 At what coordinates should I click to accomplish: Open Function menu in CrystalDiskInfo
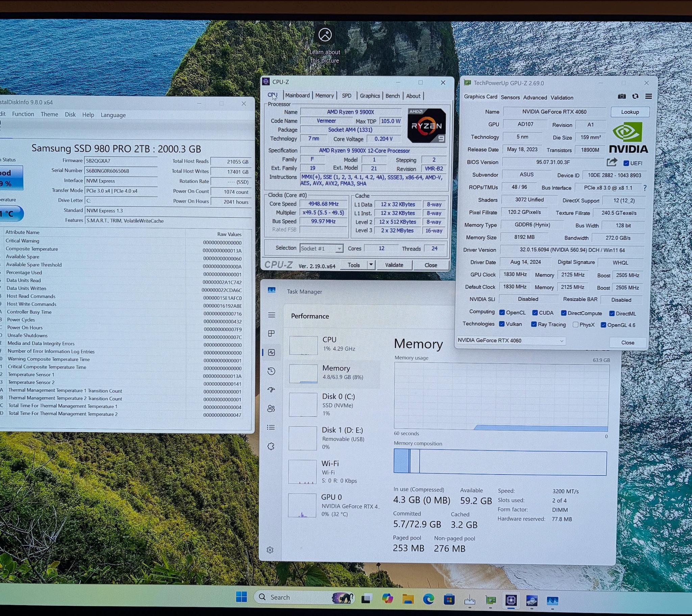pyautogui.click(x=23, y=114)
